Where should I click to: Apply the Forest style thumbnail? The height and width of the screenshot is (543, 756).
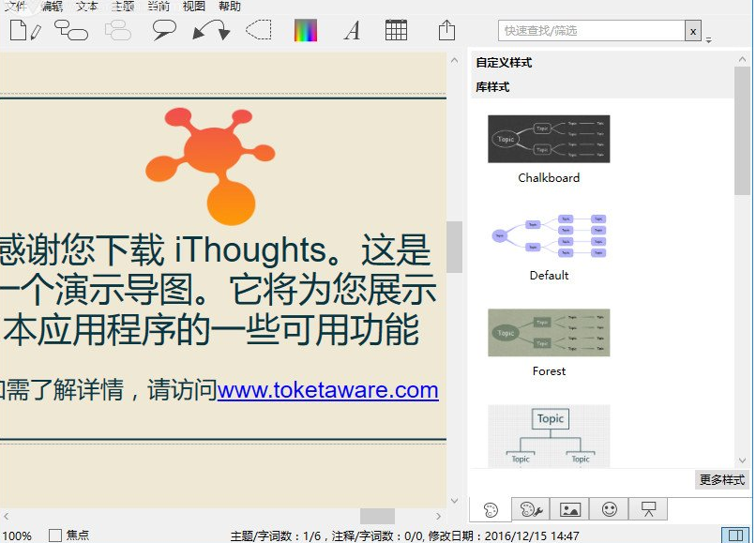click(x=549, y=333)
